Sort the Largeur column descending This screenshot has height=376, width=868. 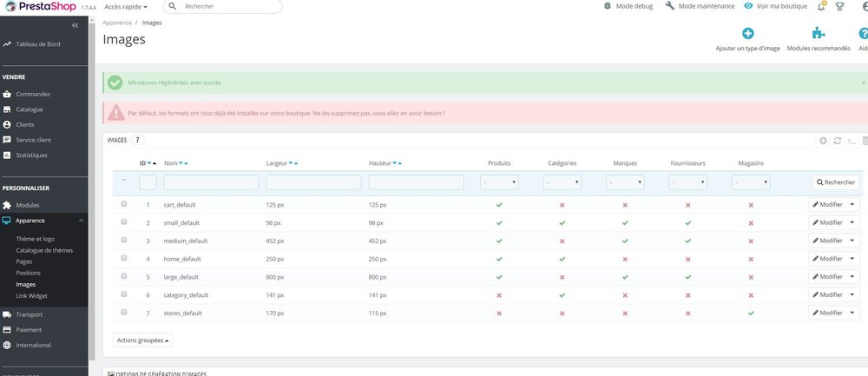tap(291, 163)
